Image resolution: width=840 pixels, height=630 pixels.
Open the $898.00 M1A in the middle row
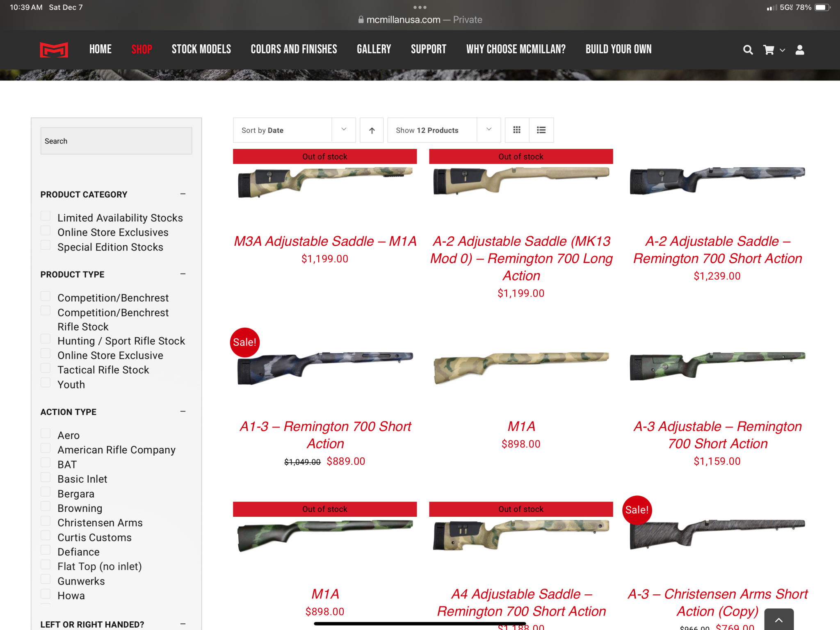pos(521,427)
